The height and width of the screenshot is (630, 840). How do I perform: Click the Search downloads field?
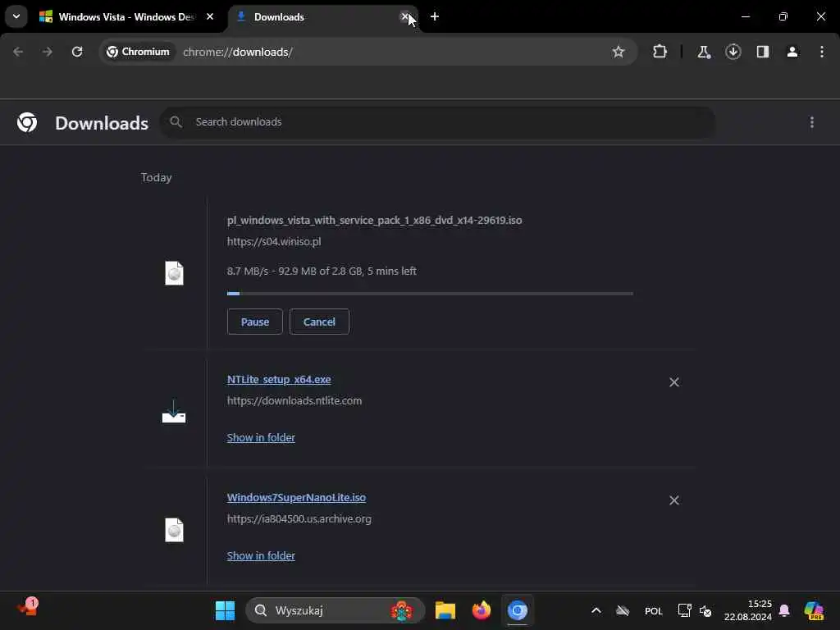[437, 122]
